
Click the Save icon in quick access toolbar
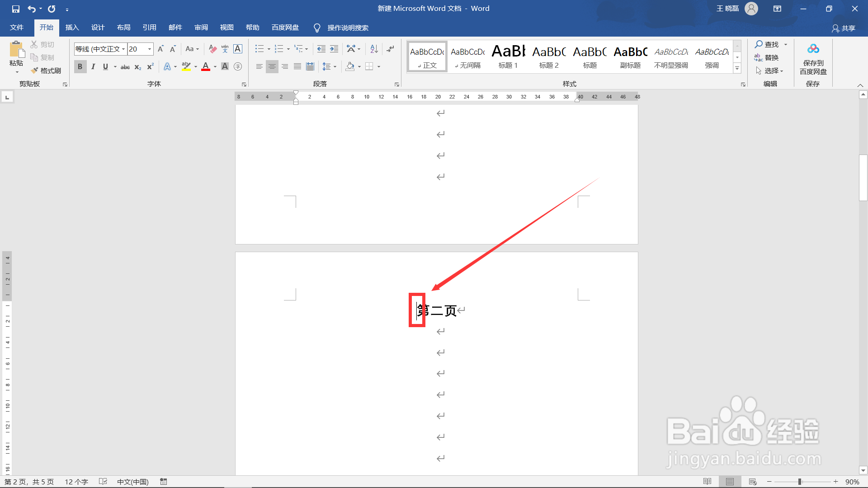pyautogui.click(x=16, y=9)
